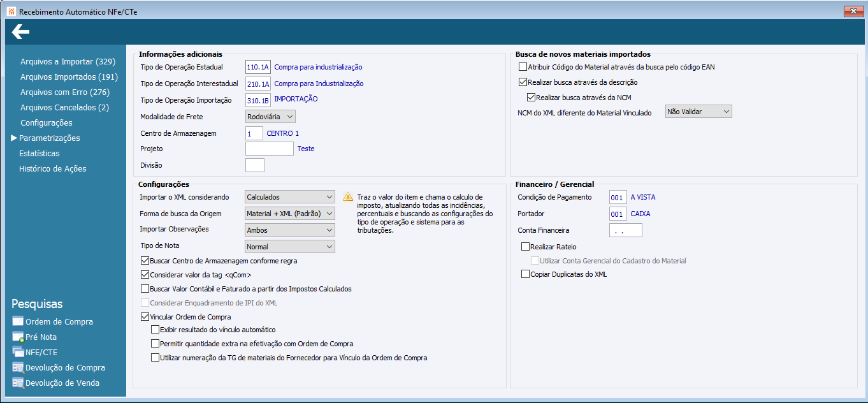Click Portador code field 001
Viewport: 868px width, 403px height.
point(618,214)
